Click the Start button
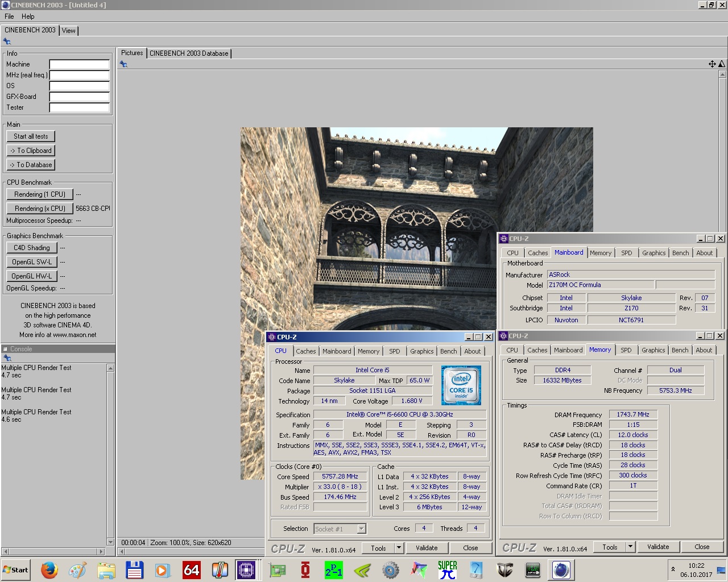This screenshot has width=728, height=582. coord(16,569)
